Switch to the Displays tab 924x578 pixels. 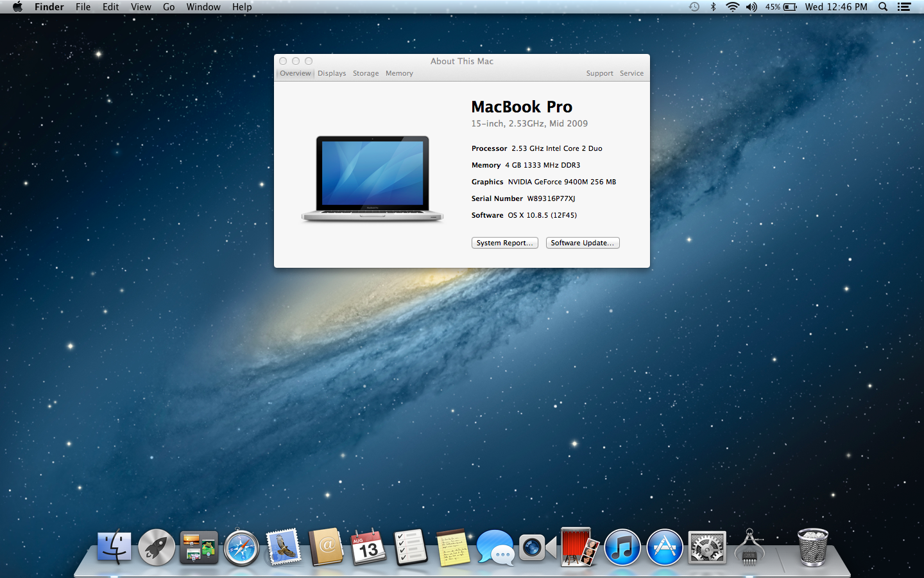click(x=332, y=73)
